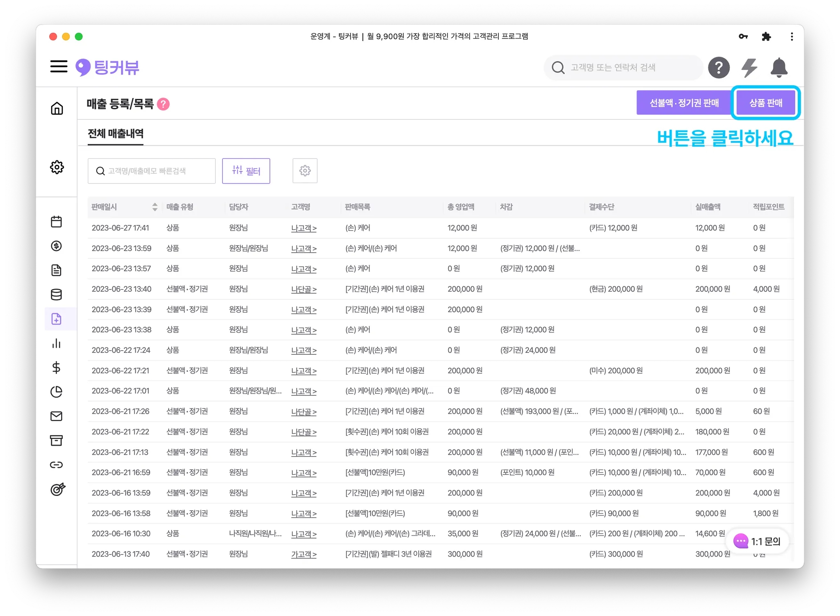This screenshot has height=616, width=840.
Task: Click the pie chart sidebar icon
Action: (56, 392)
